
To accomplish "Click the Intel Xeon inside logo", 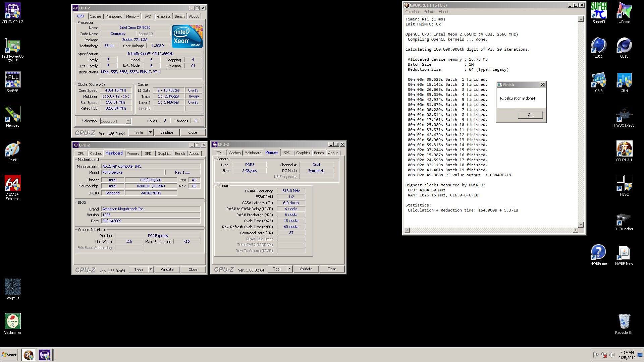I will [187, 36].
